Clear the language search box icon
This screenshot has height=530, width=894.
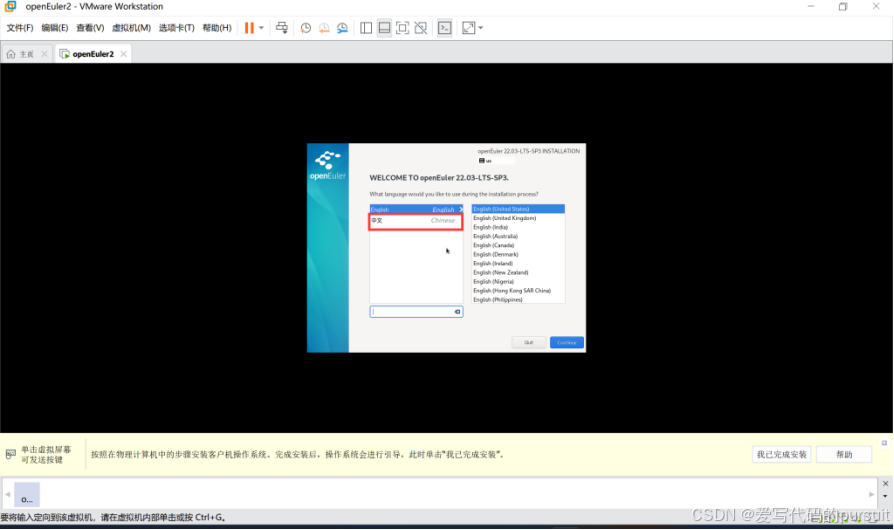click(x=457, y=312)
